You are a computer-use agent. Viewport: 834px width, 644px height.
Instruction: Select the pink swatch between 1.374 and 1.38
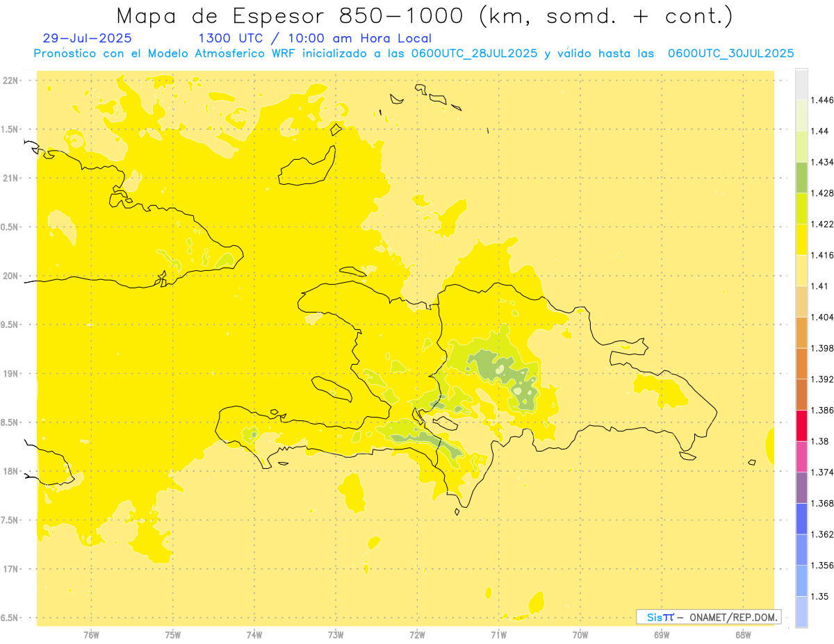[x=801, y=456]
